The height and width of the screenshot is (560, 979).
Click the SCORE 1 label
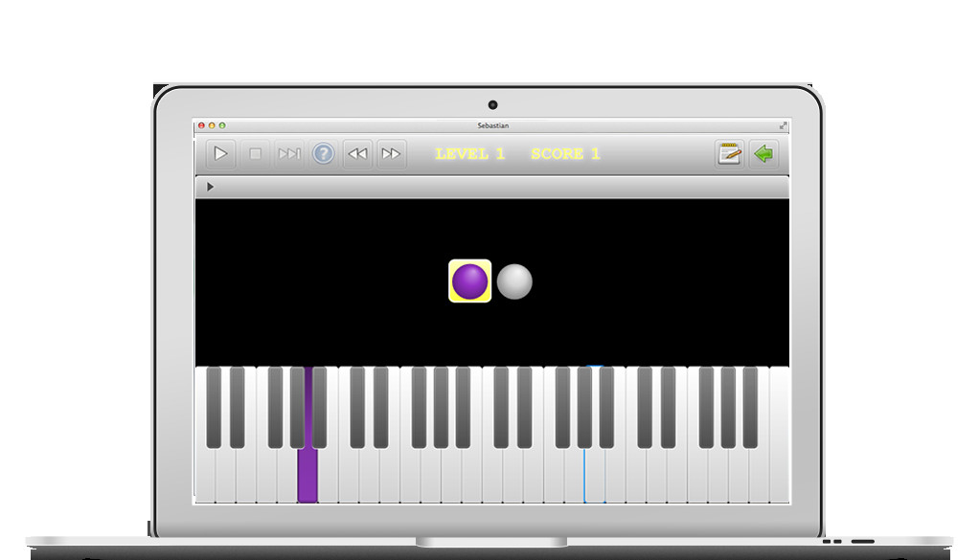pos(565,154)
